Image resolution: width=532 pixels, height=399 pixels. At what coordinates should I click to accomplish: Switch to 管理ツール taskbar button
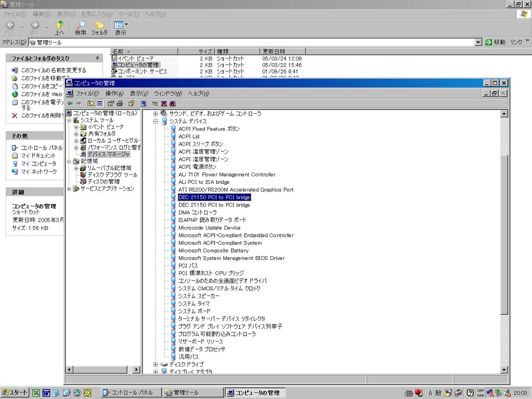coord(193,393)
